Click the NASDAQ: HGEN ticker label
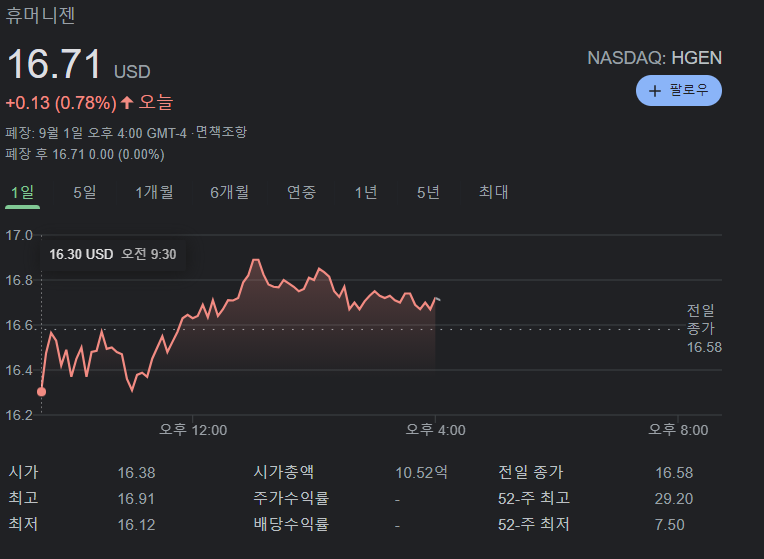 [654, 58]
